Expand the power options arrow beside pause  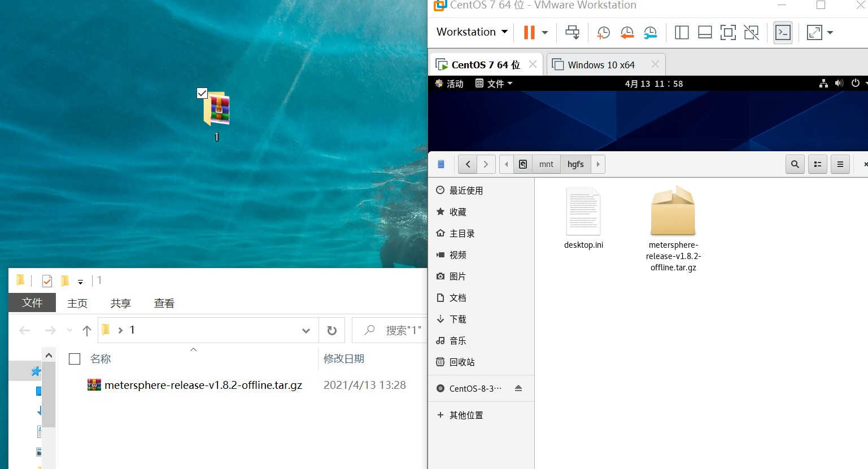click(x=545, y=33)
